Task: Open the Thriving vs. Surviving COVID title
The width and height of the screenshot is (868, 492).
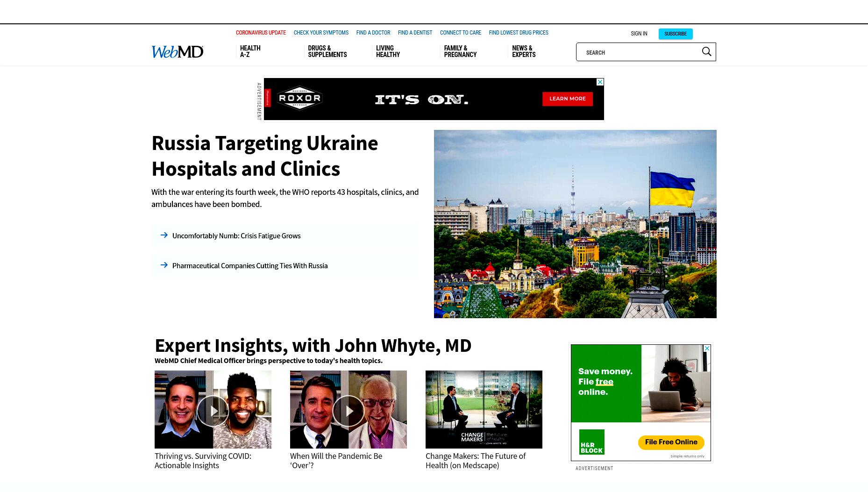Action: pos(203,461)
